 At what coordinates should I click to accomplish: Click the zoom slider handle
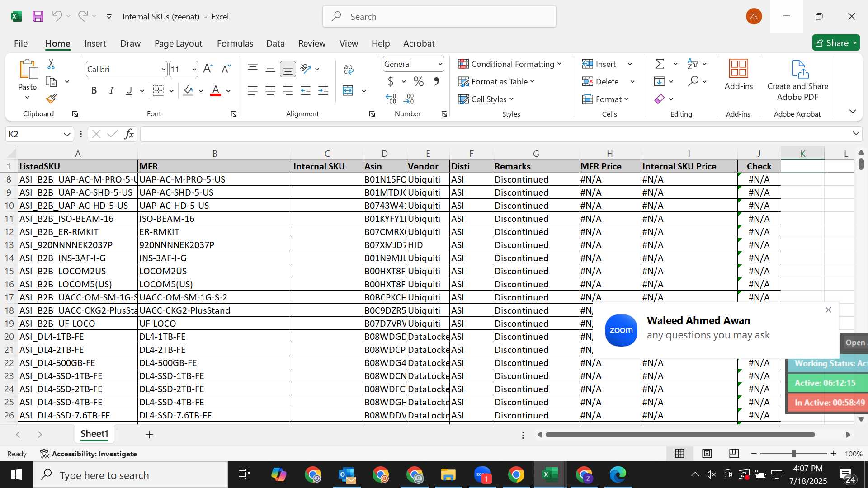tap(793, 453)
